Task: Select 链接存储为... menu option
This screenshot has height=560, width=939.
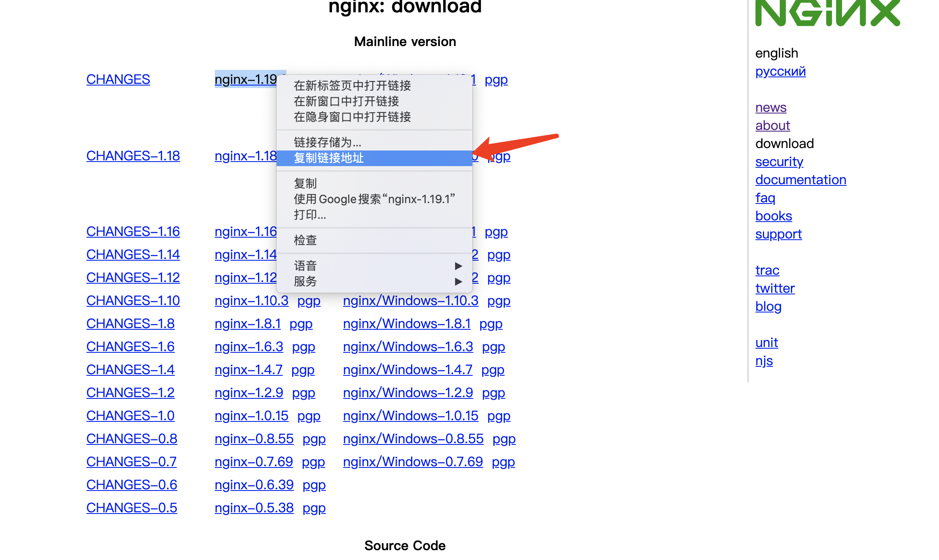Action: 328,142
